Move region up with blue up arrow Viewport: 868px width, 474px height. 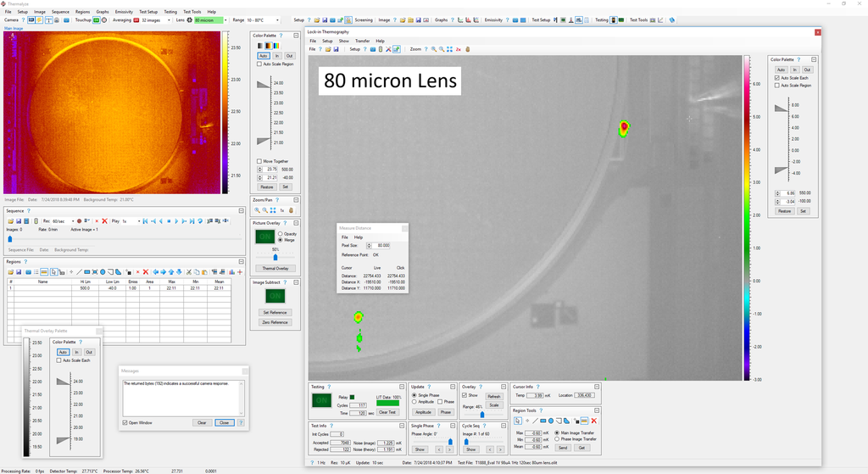[171, 272]
